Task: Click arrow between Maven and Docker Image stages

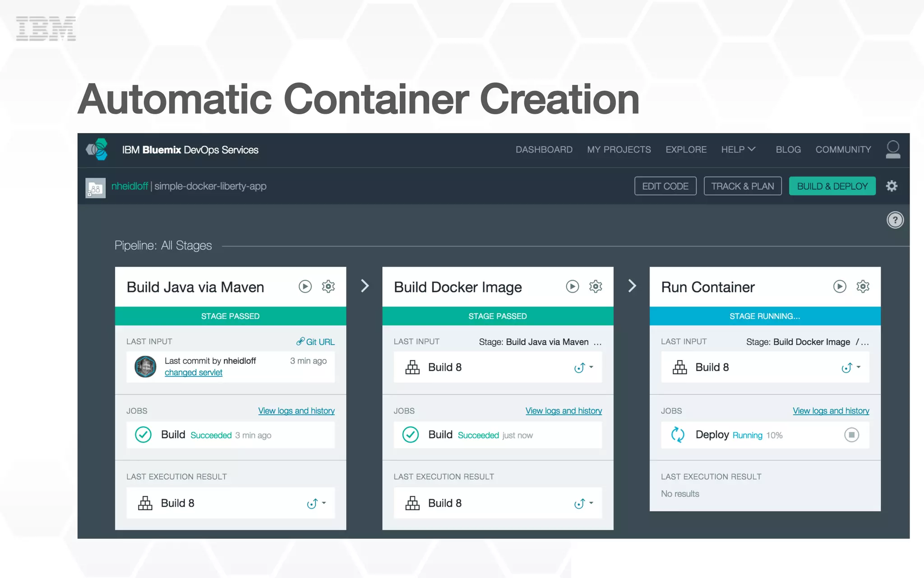Action: coord(365,286)
